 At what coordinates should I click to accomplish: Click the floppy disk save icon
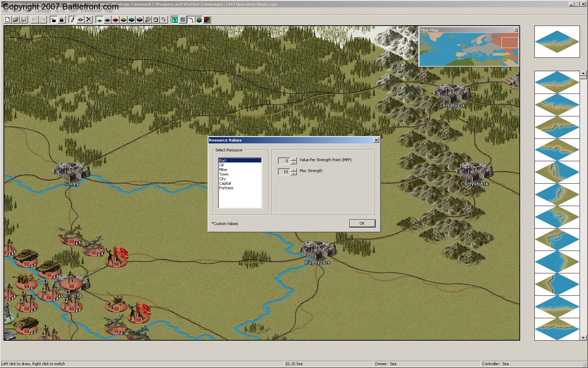[x=24, y=20]
